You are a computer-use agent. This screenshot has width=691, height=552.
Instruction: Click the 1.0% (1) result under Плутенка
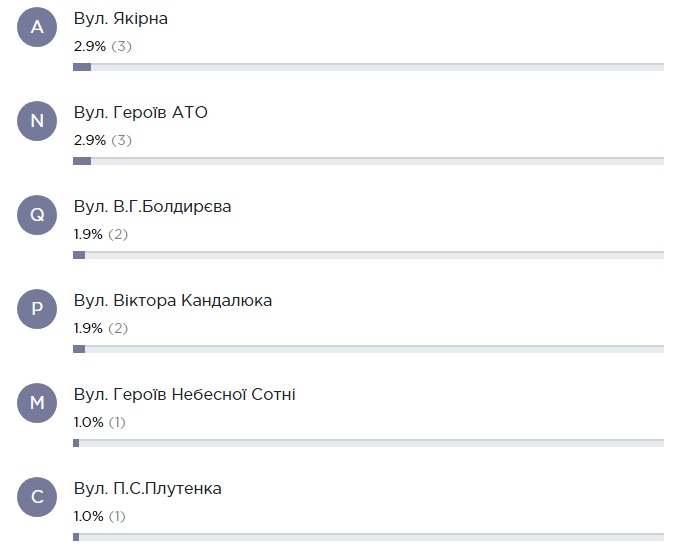coord(100,516)
